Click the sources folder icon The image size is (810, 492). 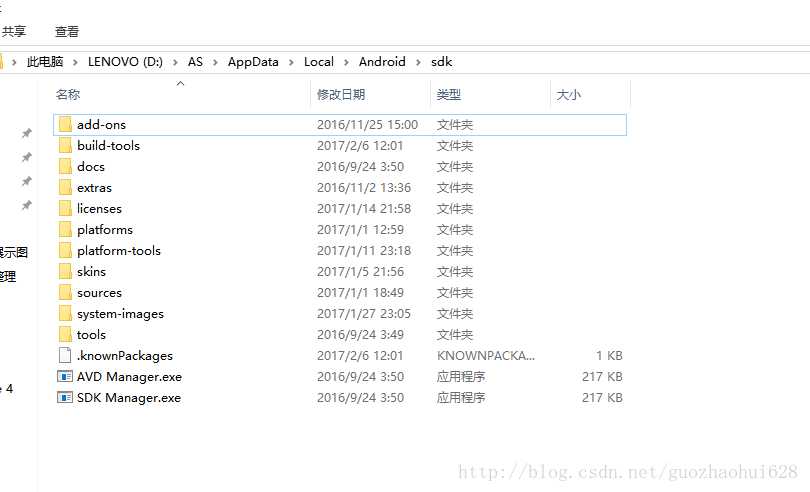coord(65,293)
